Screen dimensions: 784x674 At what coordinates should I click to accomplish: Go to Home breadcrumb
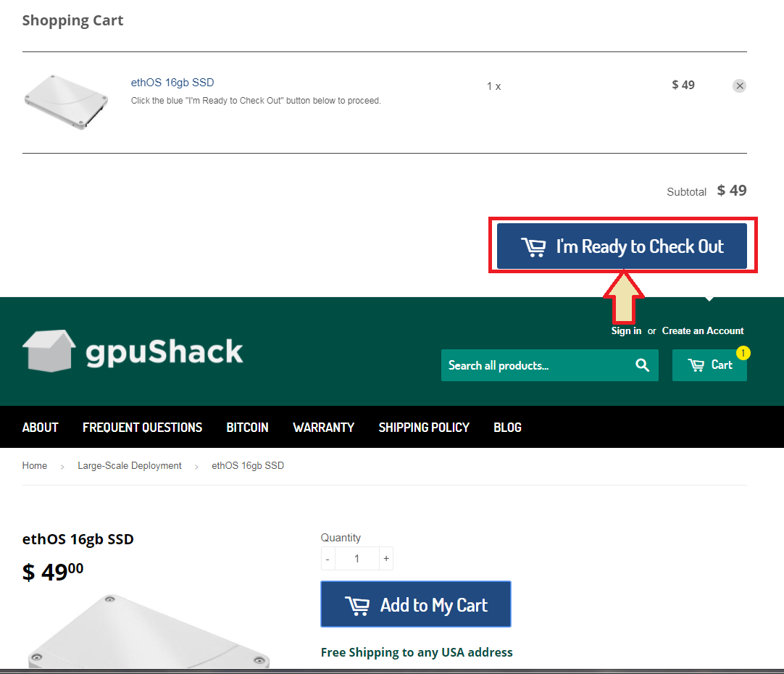[x=35, y=465]
